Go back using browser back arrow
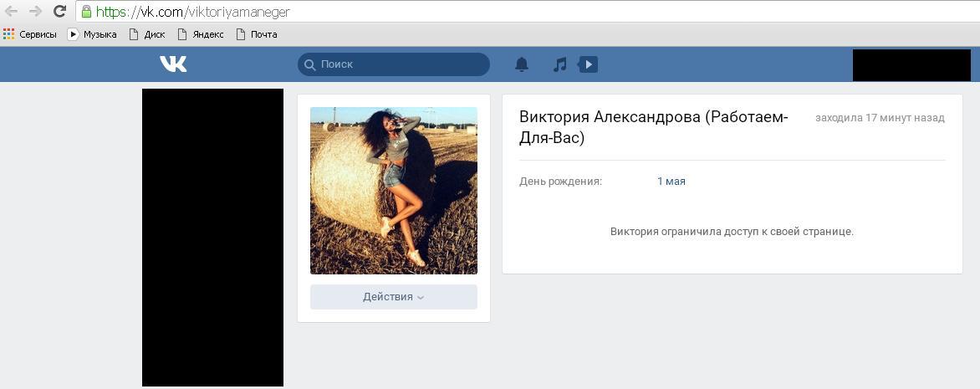The image size is (980, 389). pos(12,12)
